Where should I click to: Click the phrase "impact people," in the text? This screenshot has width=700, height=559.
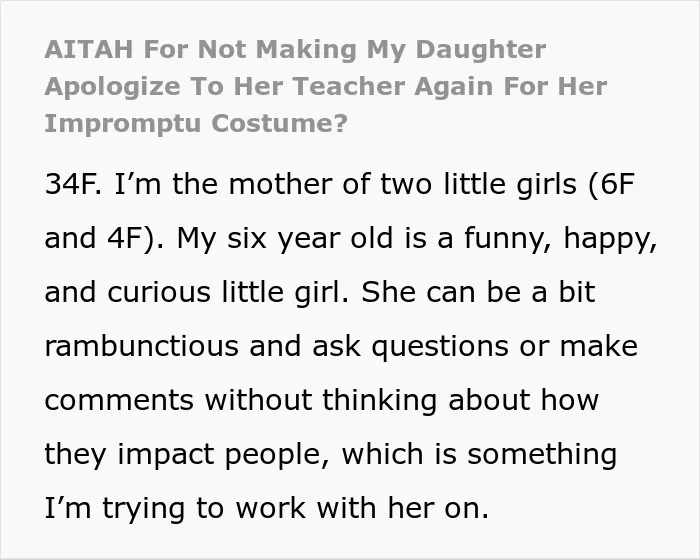pyautogui.click(x=224, y=455)
